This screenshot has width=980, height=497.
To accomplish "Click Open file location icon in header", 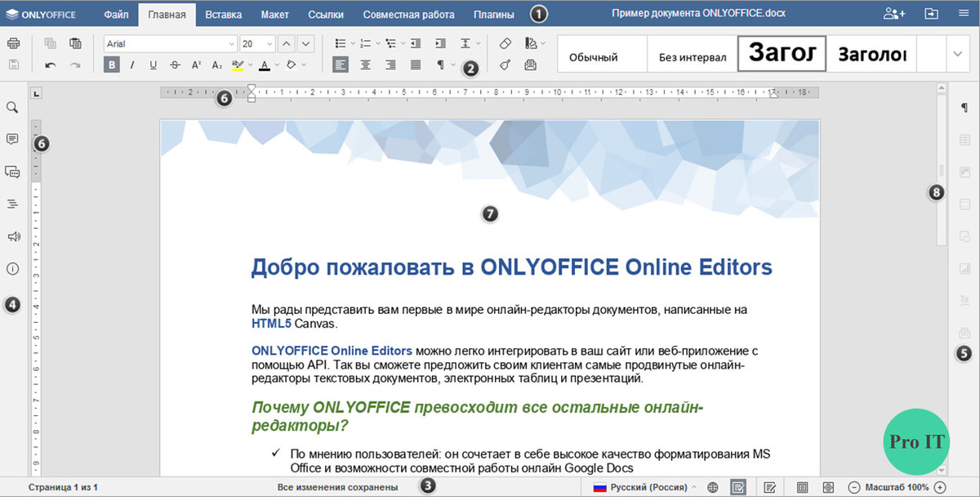I will coord(931,14).
